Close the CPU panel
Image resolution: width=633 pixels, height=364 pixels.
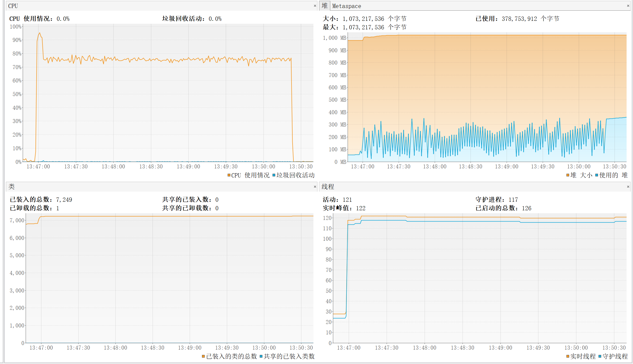click(315, 6)
